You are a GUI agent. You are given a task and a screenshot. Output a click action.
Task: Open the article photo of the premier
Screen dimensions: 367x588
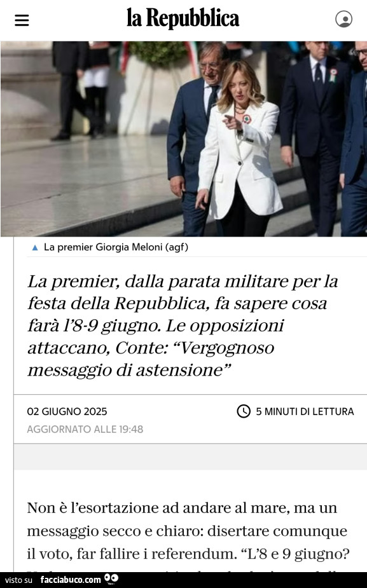point(183,139)
